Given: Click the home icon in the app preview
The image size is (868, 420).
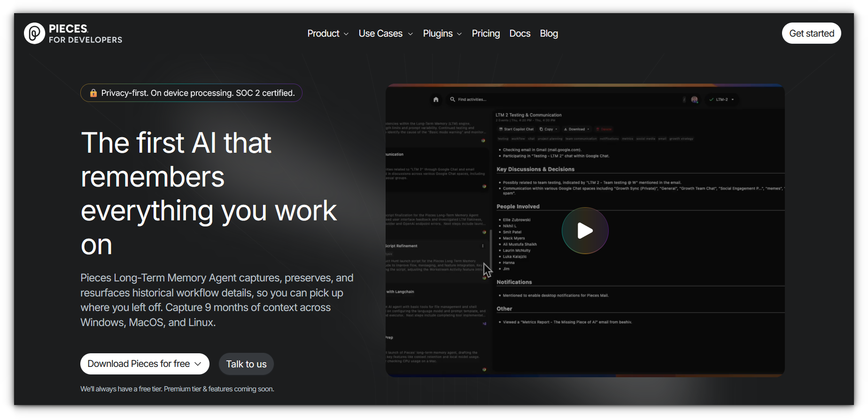Looking at the screenshot, I should [x=436, y=100].
